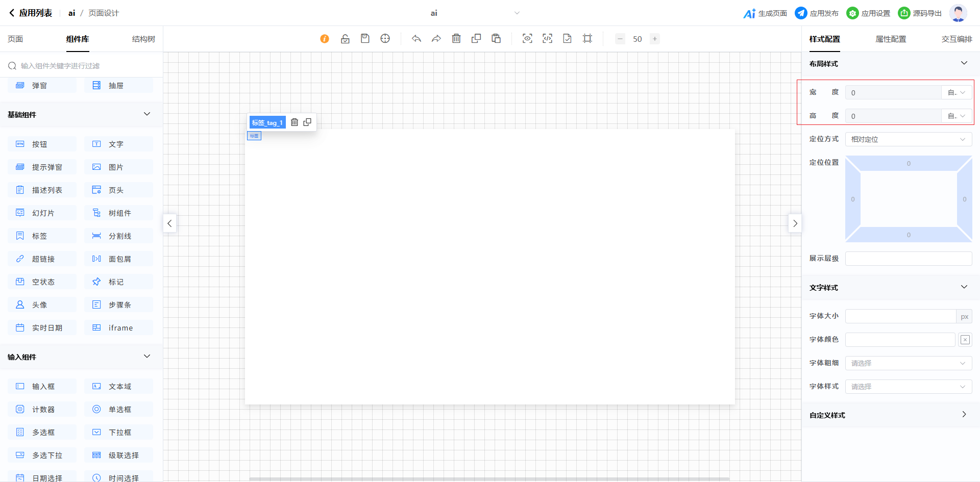980x482 pixels.
Task: Collapse the 基础组件 section
Action: point(147,114)
